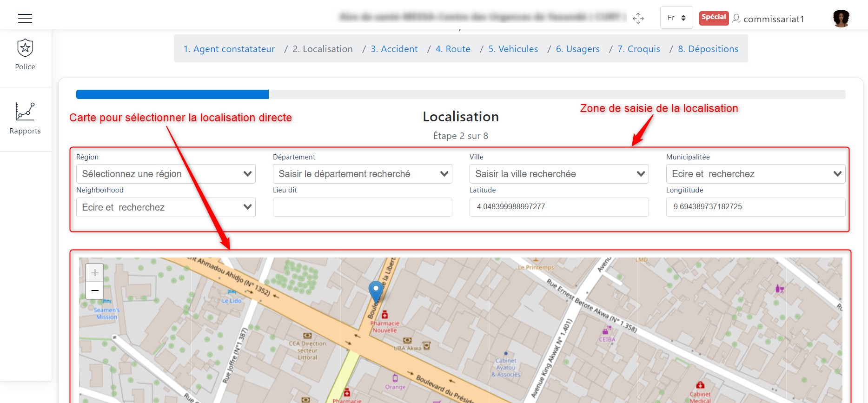Click the user avatar picture
868x403 pixels.
(x=841, y=18)
